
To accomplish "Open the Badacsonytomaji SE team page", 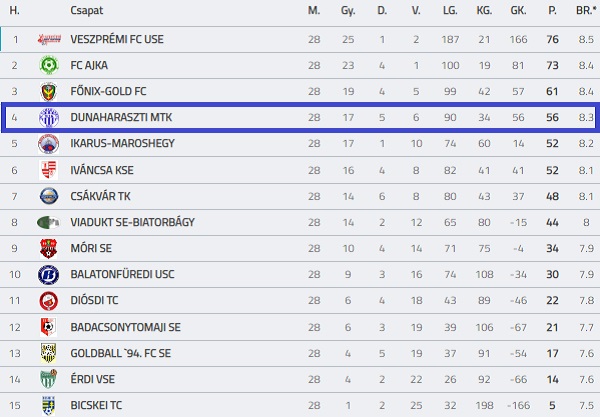I will (x=125, y=326).
